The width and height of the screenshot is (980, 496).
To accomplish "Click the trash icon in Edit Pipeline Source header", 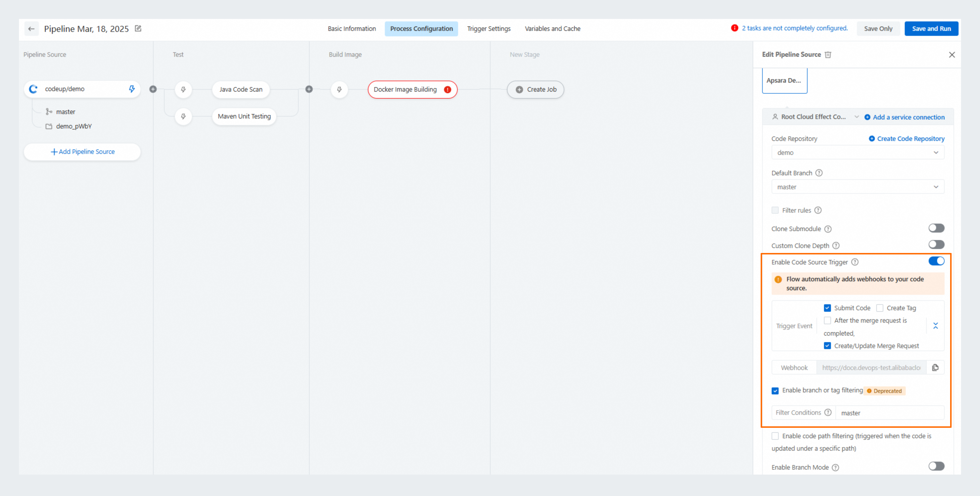I will 828,54.
